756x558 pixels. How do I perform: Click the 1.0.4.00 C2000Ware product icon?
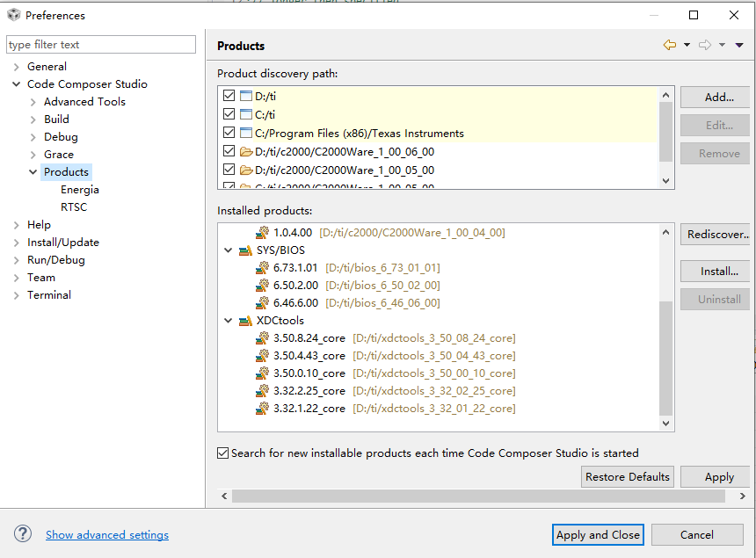[x=262, y=232]
